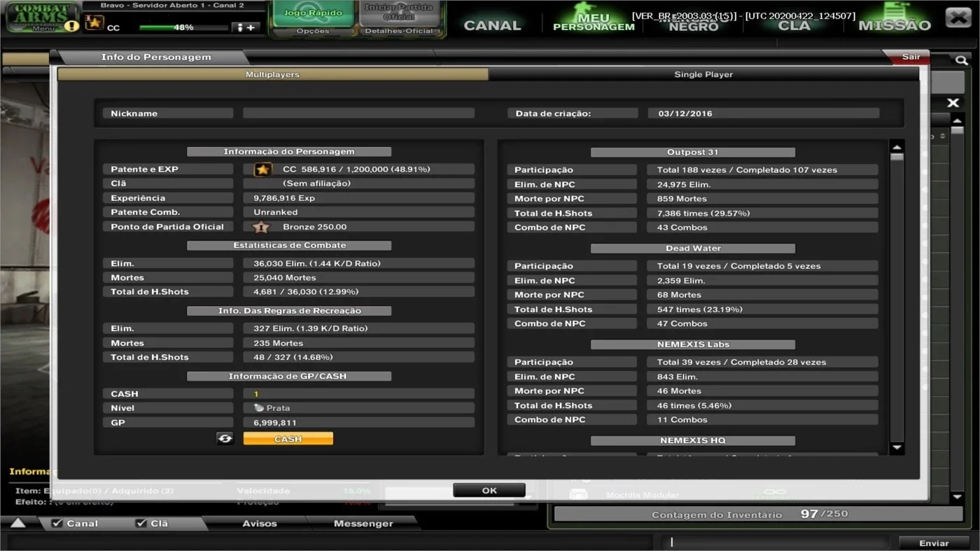Click the stats scrollbar up arrow
The image size is (980, 551).
coord(897,146)
